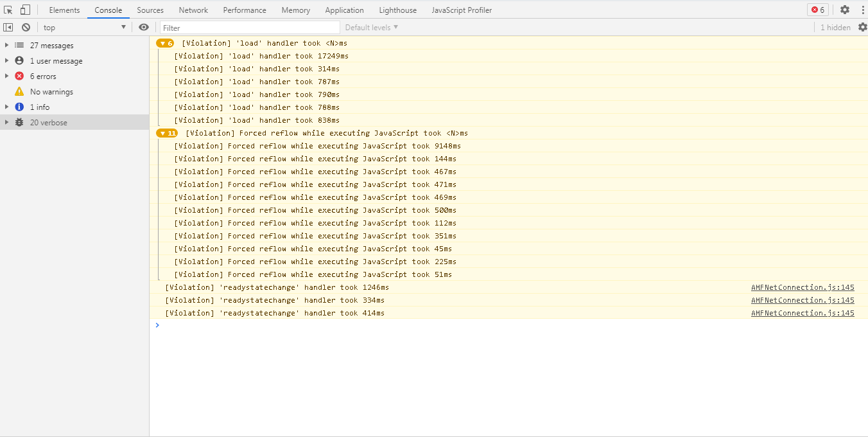868x437 pixels.
Task: Toggle the device toolbar icon
Action: point(25,10)
